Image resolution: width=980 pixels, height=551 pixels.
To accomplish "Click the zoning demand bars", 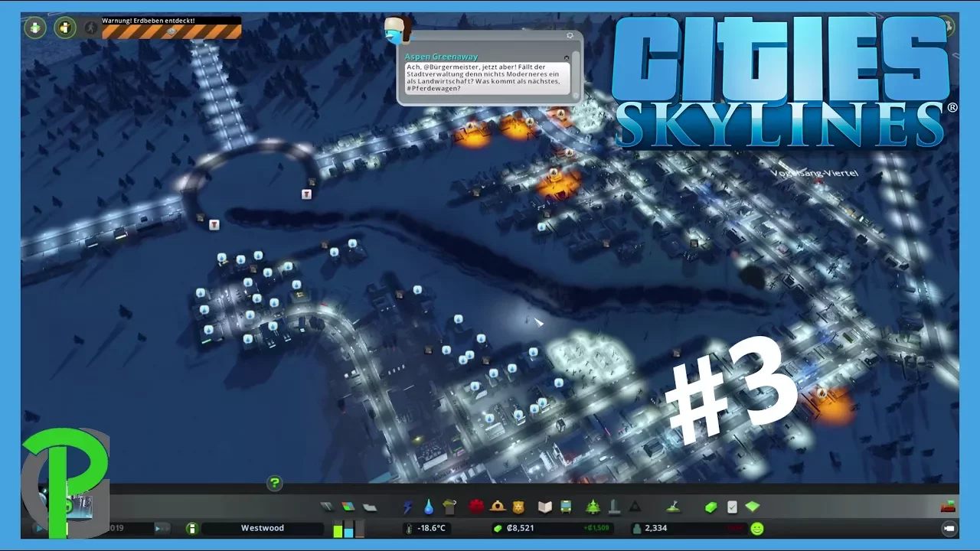I will click(348, 529).
